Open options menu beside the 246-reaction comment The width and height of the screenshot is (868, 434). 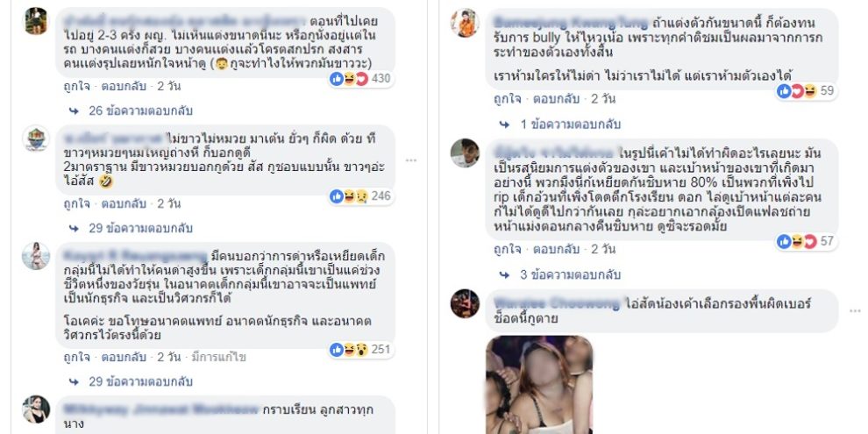point(410,160)
